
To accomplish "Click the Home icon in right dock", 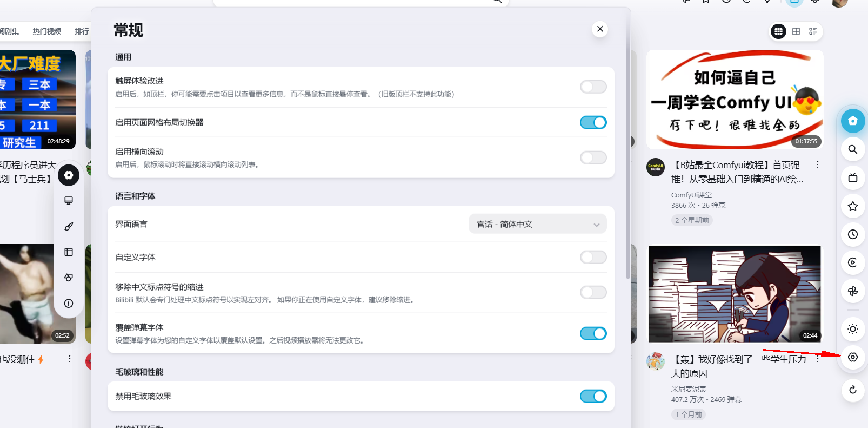I will [853, 121].
